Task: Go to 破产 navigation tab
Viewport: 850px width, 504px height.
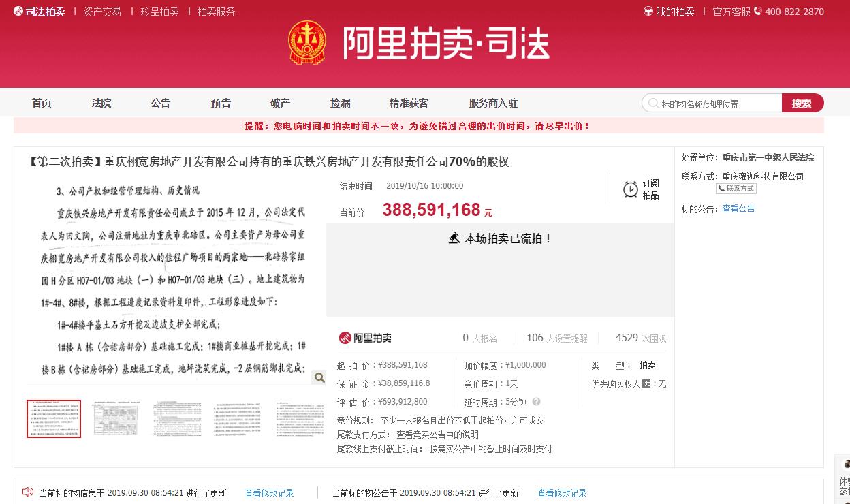Action: click(280, 103)
